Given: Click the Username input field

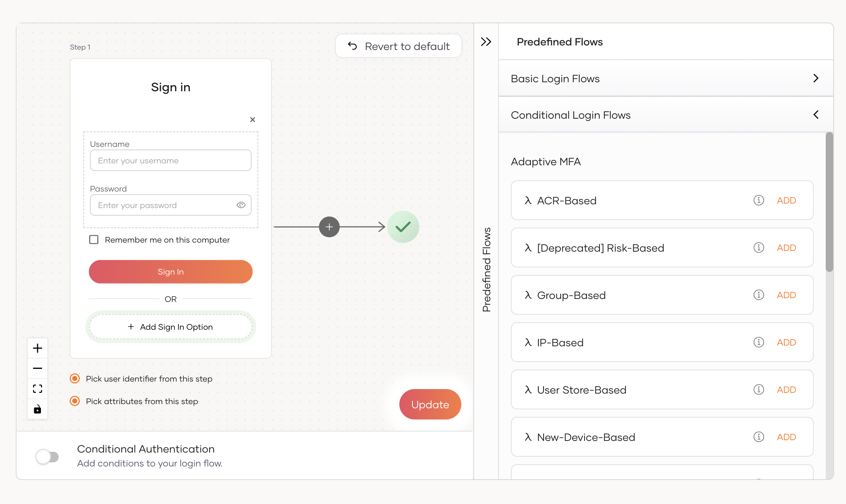Looking at the screenshot, I should pos(171,160).
